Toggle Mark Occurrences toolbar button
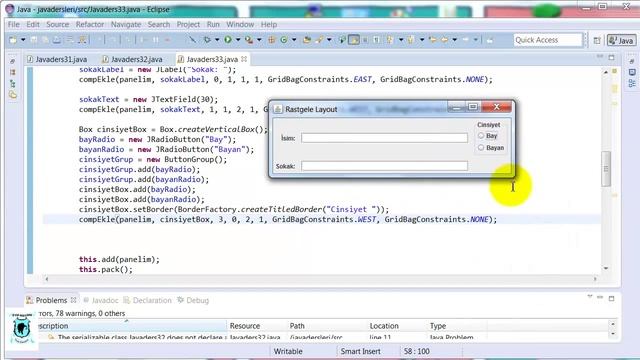 tap(354, 40)
